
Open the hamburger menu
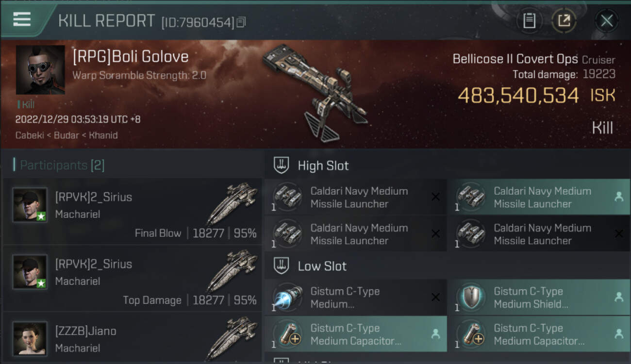click(22, 19)
